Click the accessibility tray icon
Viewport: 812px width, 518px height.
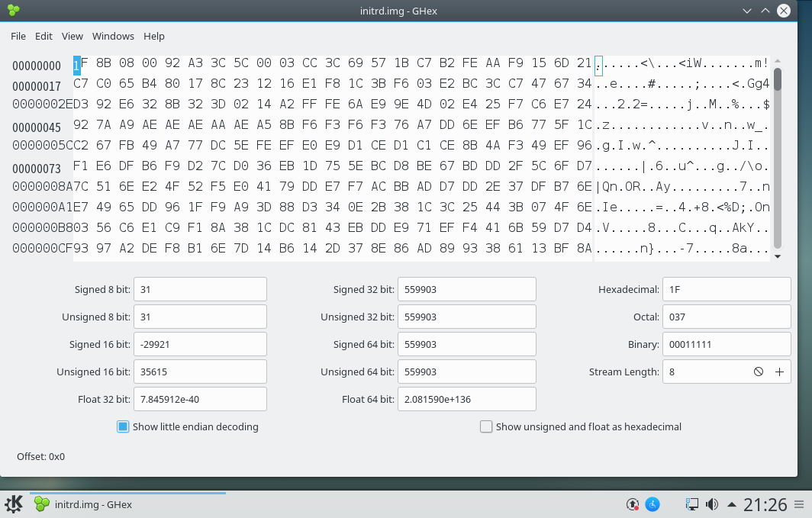tap(652, 504)
